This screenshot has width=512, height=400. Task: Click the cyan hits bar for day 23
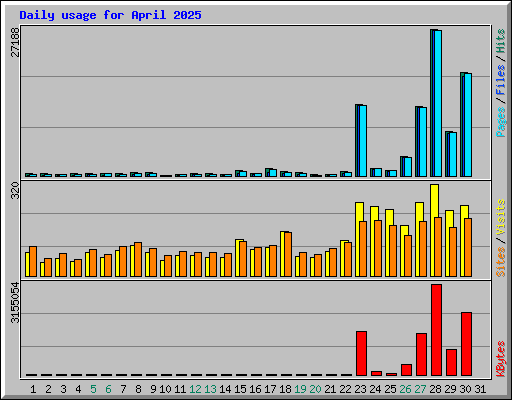[363, 141]
